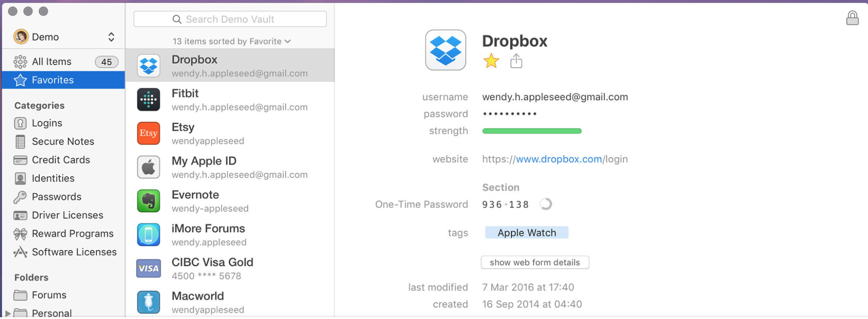Open the sort by Favorite dropdown
Screen dimensions: 868x319
(232, 41)
